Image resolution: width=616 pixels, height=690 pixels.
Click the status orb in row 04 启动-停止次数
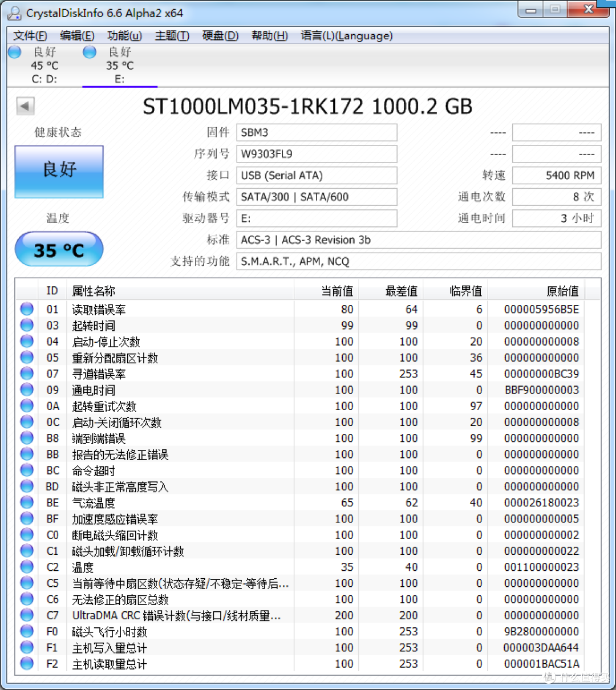point(27,341)
